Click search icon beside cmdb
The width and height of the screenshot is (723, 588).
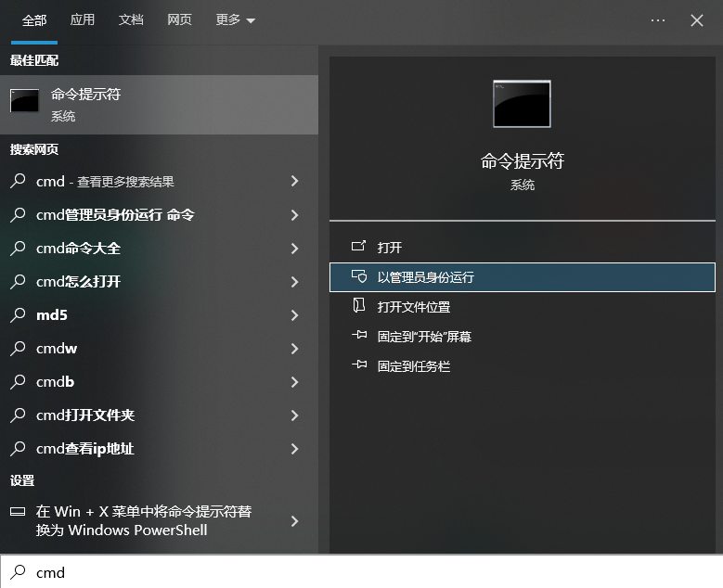[x=18, y=381]
